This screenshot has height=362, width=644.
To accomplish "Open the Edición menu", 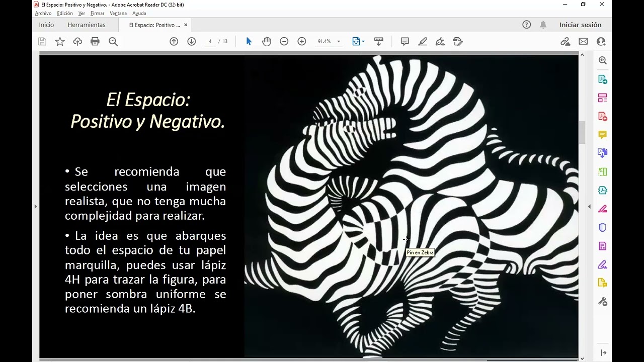I will pos(65,13).
